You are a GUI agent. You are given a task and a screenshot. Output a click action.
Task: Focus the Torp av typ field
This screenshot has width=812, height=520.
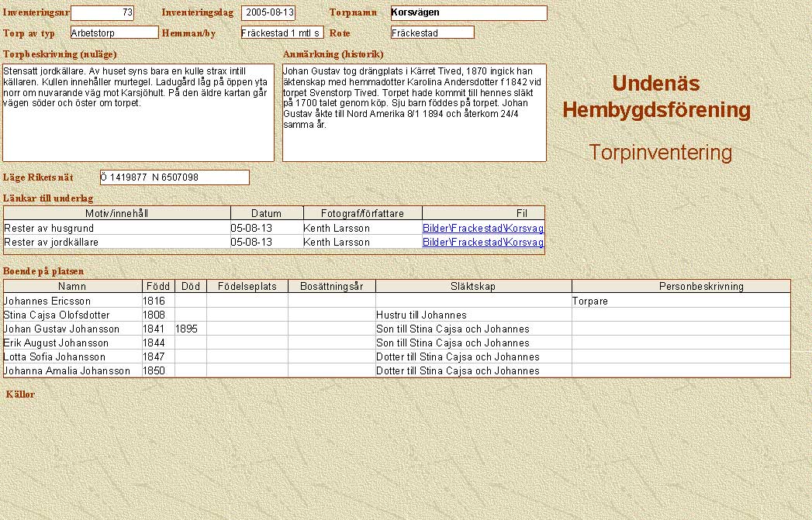pos(114,33)
